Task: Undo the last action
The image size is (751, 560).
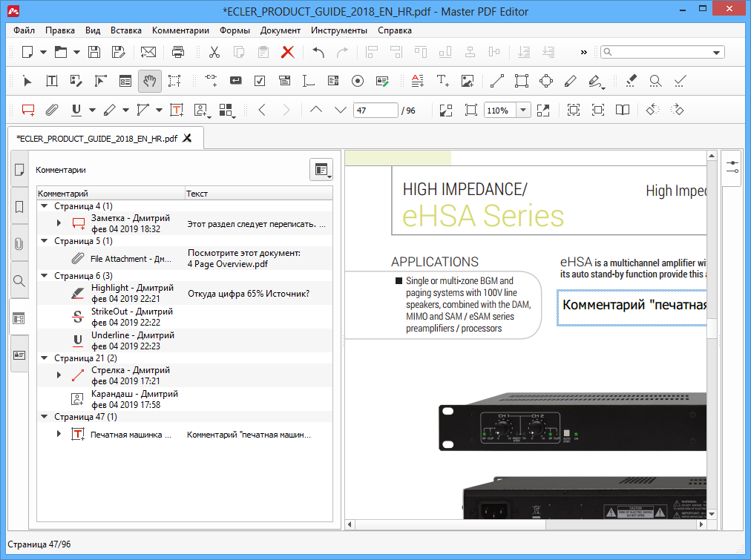Action: pyautogui.click(x=318, y=52)
